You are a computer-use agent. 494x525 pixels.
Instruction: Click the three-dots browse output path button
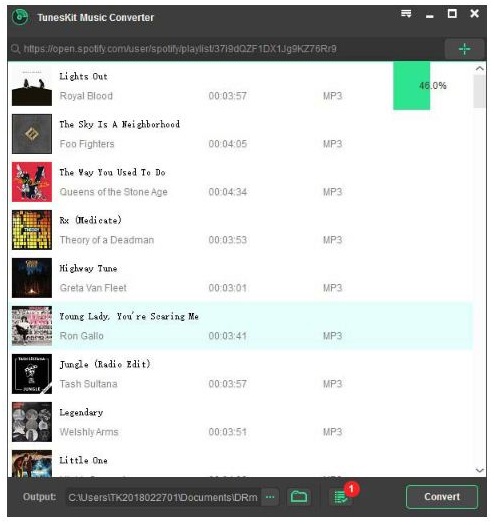coord(270,497)
